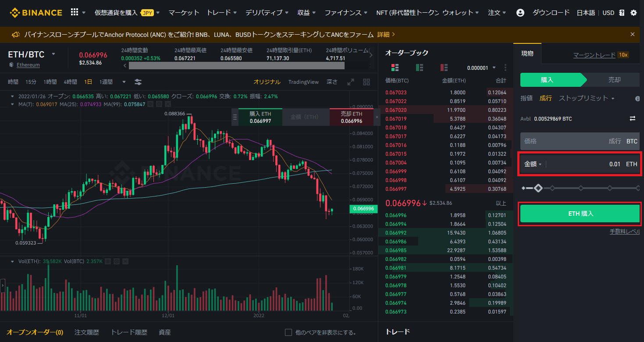
Task: Open the マーケット menu item
Action: pos(184,13)
